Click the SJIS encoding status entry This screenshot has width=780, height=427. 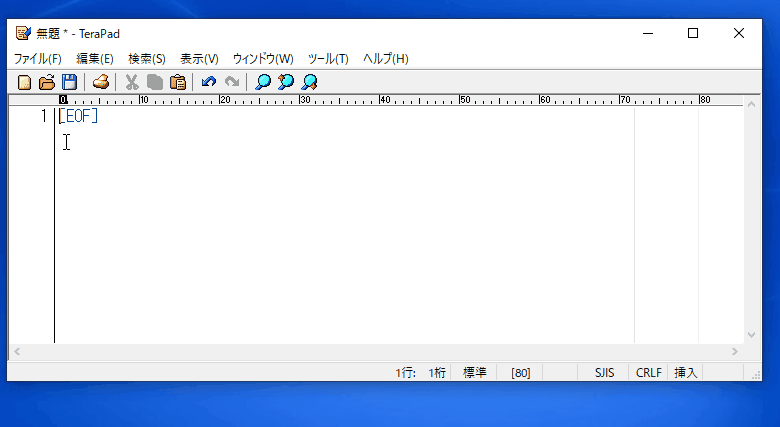(x=604, y=373)
